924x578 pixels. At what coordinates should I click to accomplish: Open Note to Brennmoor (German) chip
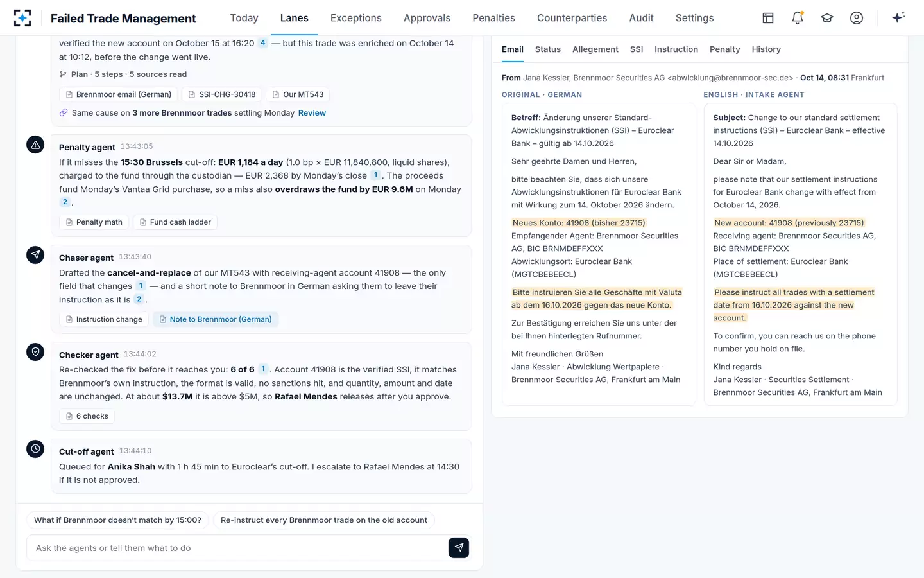tap(216, 319)
